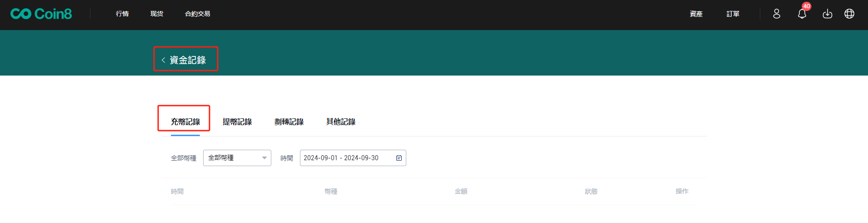Click the Coin8 logo
Image resolution: width=868 pixels, height=223 pixels.
click(x=41, y=14)
